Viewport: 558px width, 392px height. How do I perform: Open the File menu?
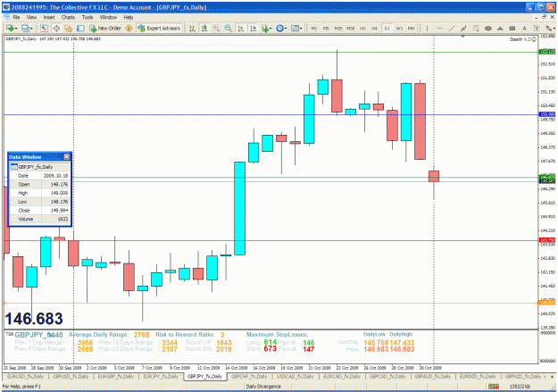point(16,17)
